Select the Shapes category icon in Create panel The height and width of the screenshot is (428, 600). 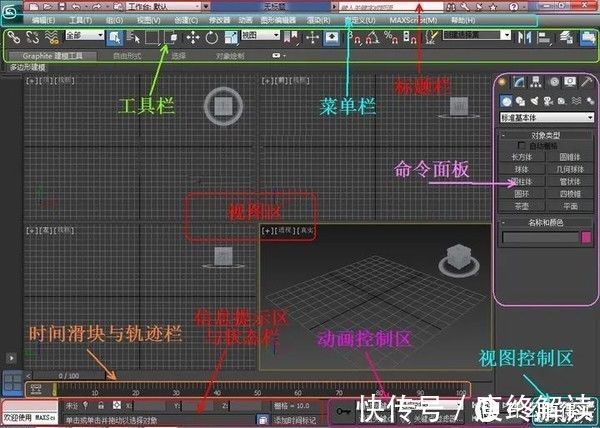(x=520, y=101)
